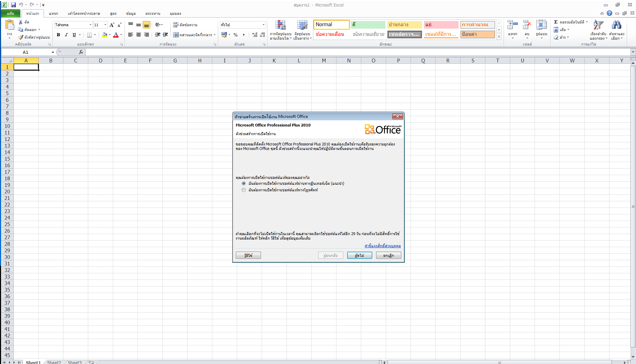Switch to the View tab
This screenshot has height=364, width=636.
coord(175,13)
